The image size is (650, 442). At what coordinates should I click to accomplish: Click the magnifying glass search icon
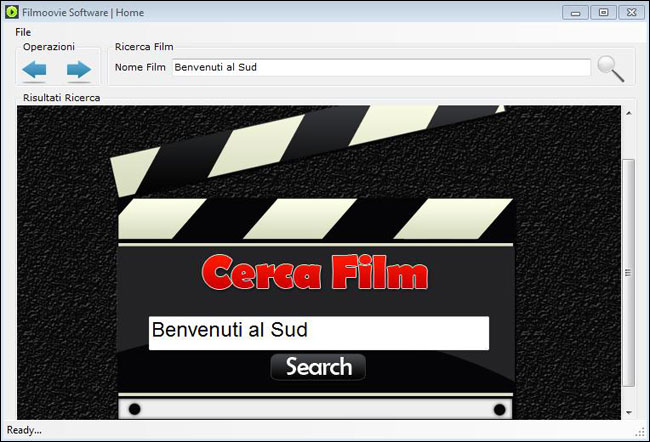tap(611, 68)
